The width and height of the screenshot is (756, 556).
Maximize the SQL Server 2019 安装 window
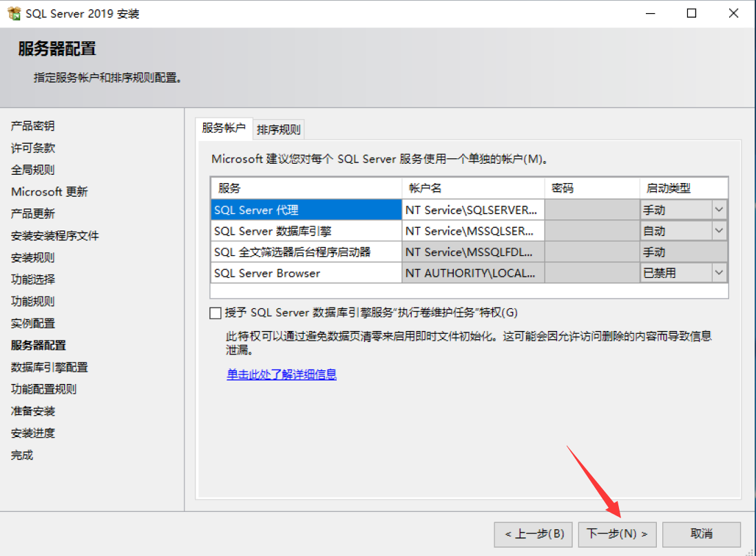(x=691, y=14)
